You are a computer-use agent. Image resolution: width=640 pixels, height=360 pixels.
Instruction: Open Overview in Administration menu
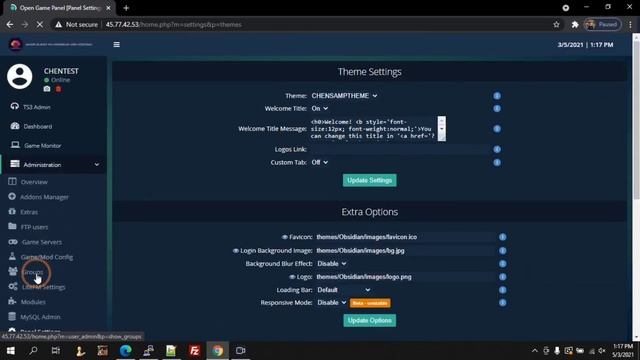click(28, 182)
